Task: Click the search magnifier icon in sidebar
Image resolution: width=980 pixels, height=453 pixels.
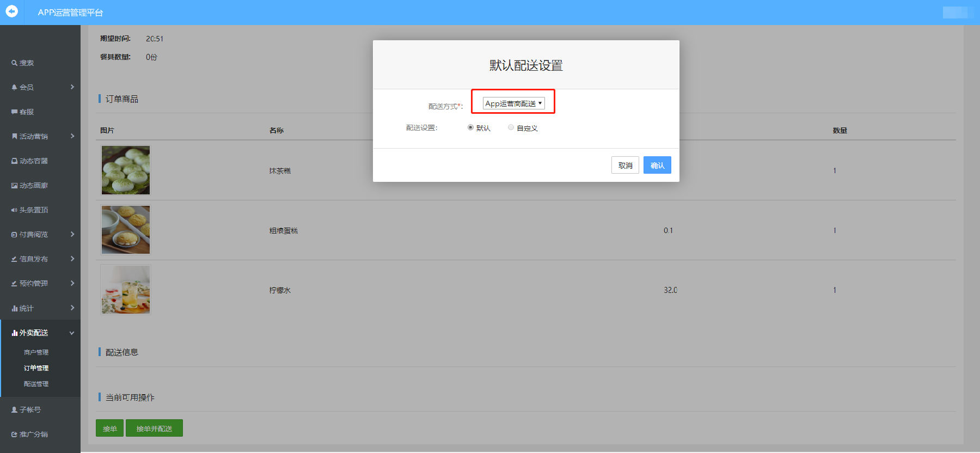Action: click(14, 63)
